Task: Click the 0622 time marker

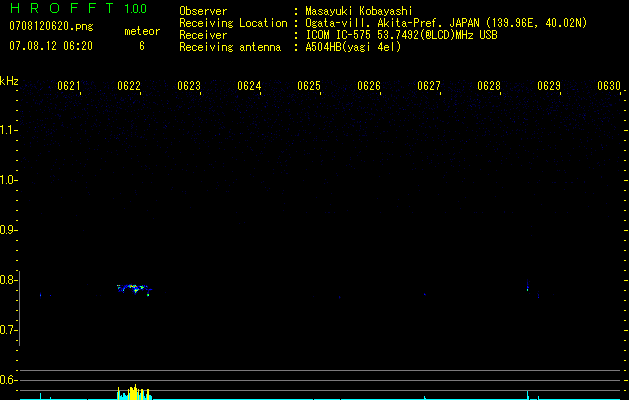Action: (129, 86)
